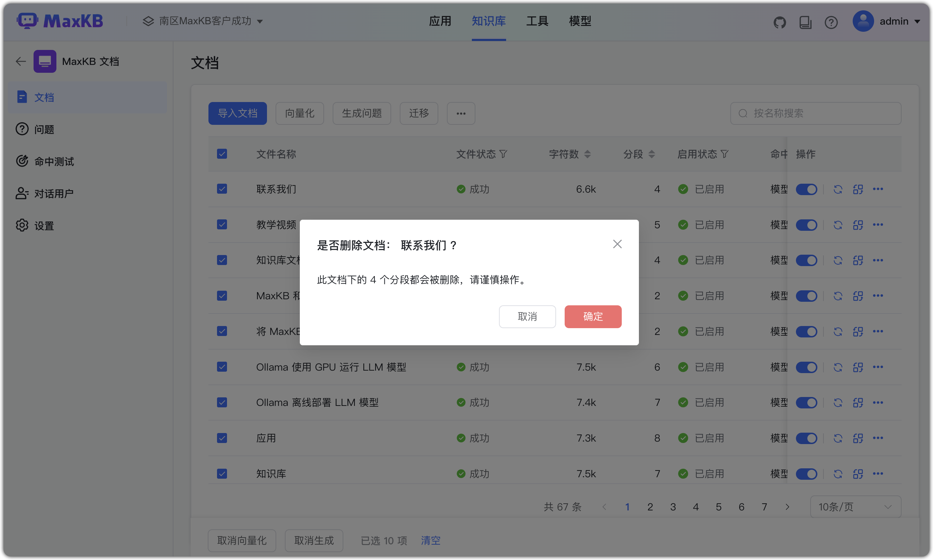Uncheck the Ollama 使用 GPU row checkbox
The height and width of the screenshot is (560, 933).
(222, 367)
